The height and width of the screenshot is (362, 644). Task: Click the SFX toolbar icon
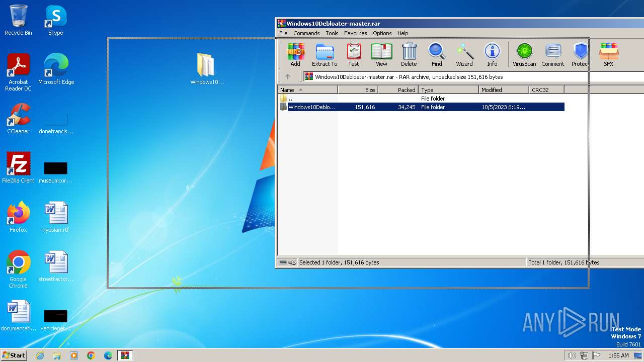click(x=608, y=55)
